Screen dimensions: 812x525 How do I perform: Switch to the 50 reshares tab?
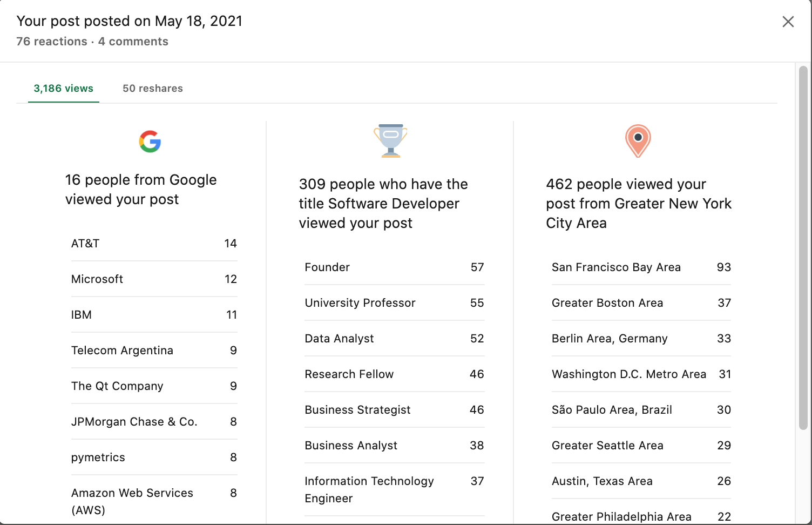click(x=153, y=89)
